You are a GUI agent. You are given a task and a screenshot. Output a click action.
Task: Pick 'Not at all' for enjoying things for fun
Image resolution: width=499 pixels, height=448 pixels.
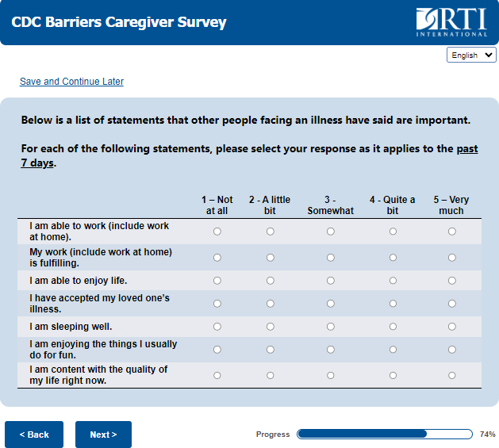pos(217,350)
